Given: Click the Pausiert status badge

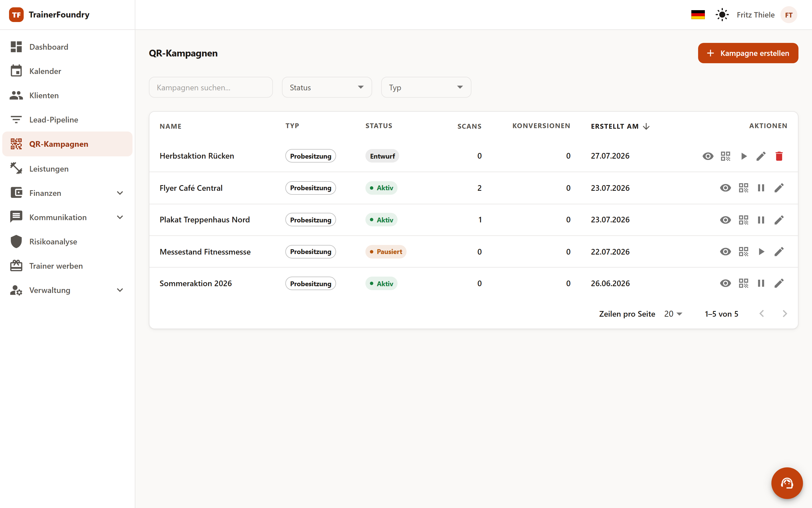Looking at the screenshot, I should click(x=386, y=252).
